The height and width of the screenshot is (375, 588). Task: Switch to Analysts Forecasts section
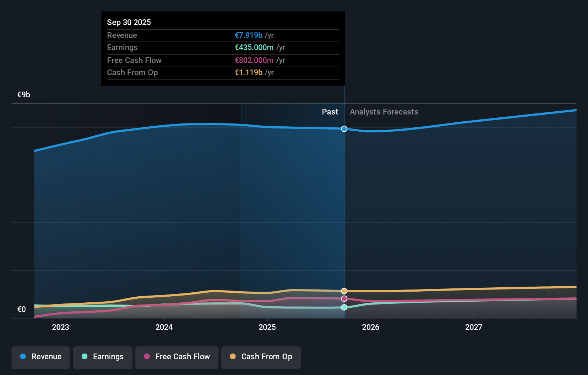[384, 112]
